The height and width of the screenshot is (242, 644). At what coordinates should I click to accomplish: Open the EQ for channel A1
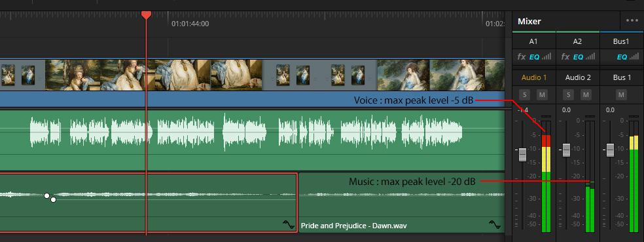pos(534,57)
